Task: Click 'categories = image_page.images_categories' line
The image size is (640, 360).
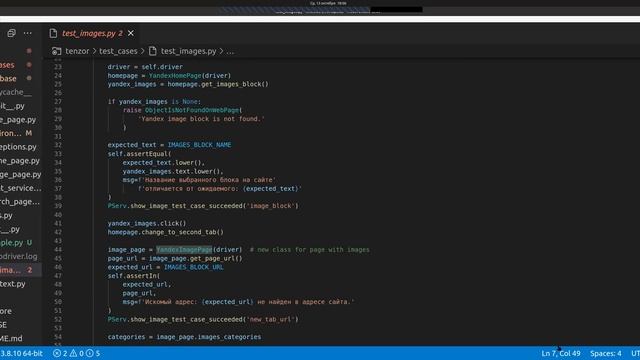Action: 184,337
